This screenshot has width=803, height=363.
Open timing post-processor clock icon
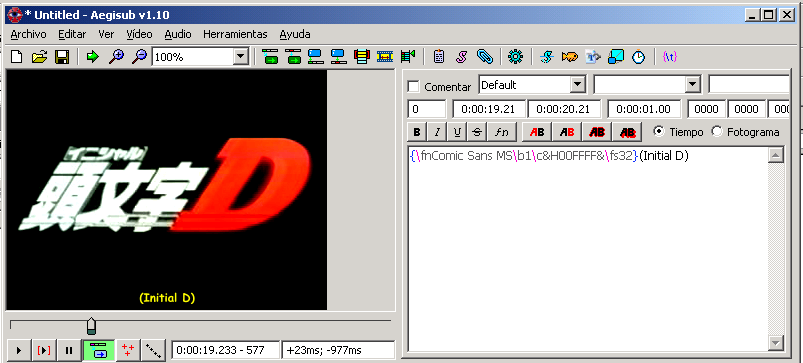[639, 57]
